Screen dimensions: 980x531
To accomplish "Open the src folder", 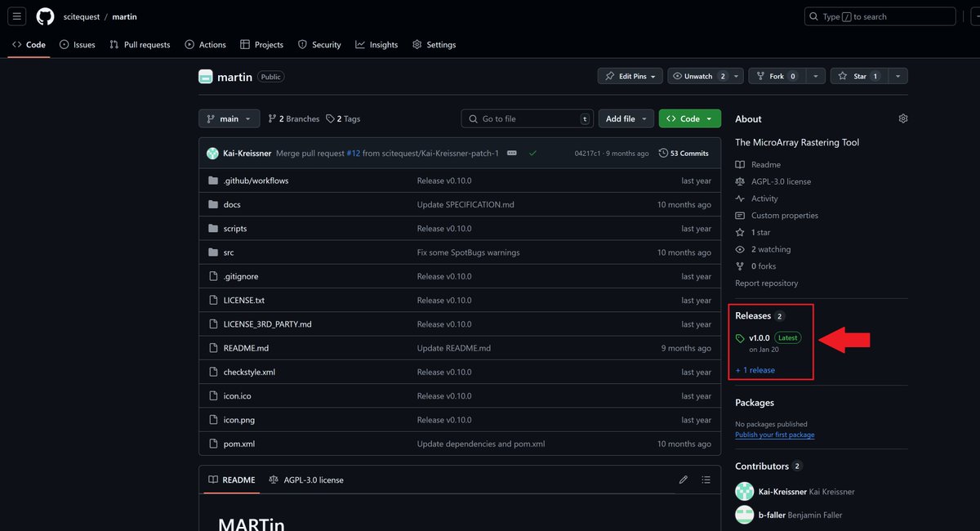I will [229, 252].
